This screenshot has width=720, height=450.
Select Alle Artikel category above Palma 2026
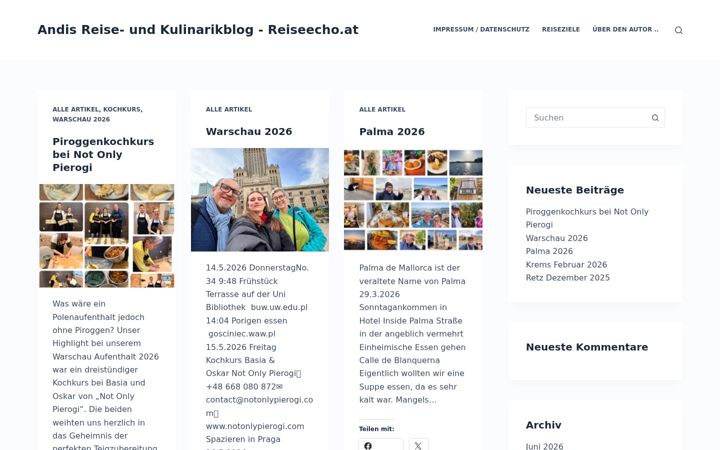[x=382, y=109]
